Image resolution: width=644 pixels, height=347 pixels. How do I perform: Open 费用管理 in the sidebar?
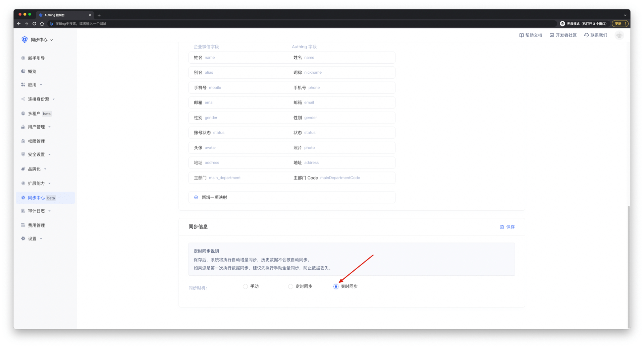coord(36,225)
